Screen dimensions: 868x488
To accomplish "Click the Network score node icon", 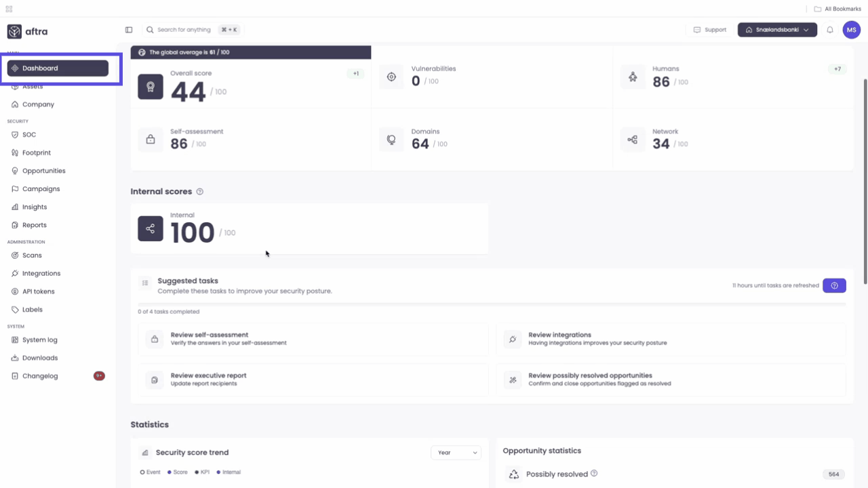I will coord(633,139).
